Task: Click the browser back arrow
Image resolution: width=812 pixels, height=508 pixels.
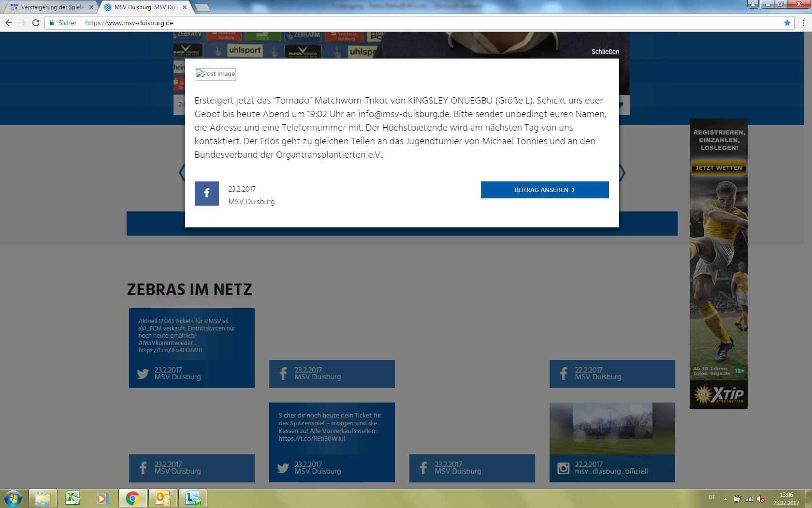Action: (x=9, y=23)
